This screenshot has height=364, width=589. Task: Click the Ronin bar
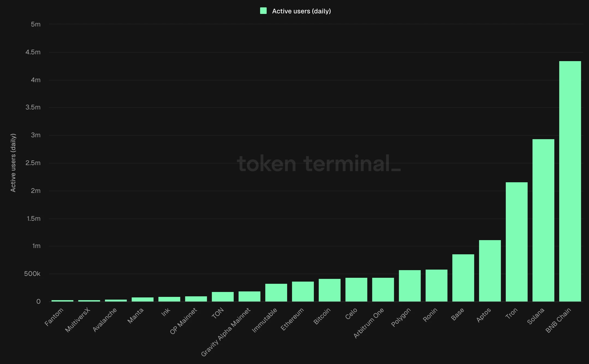coord(436,285)
